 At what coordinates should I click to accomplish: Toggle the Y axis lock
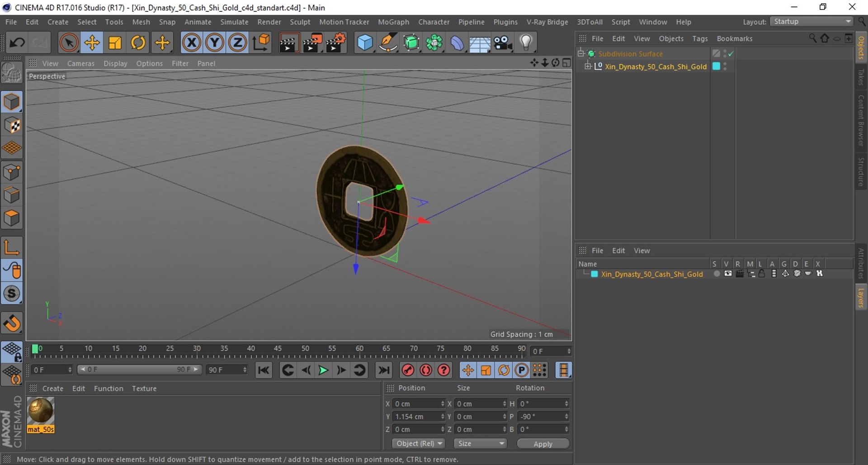point(215,43)
